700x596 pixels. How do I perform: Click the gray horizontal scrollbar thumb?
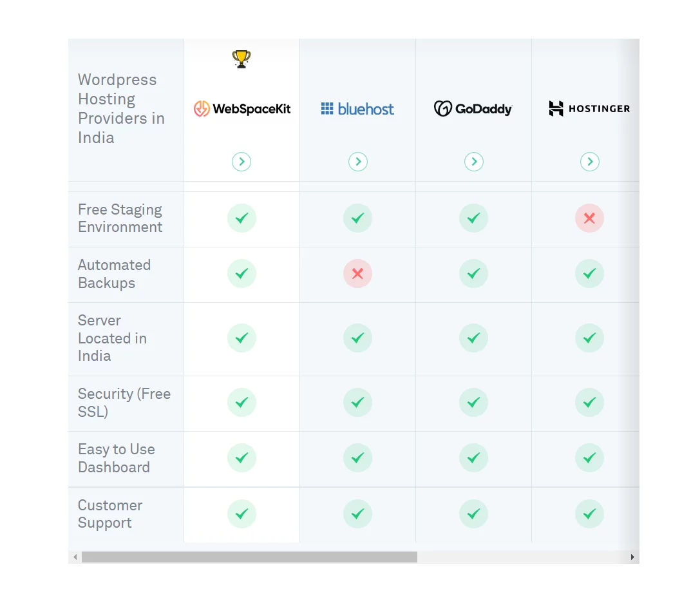pos(250,557)
